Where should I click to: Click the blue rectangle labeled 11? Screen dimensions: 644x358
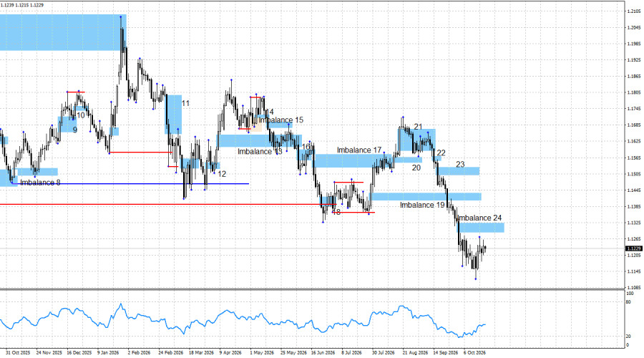pos(173,115)
